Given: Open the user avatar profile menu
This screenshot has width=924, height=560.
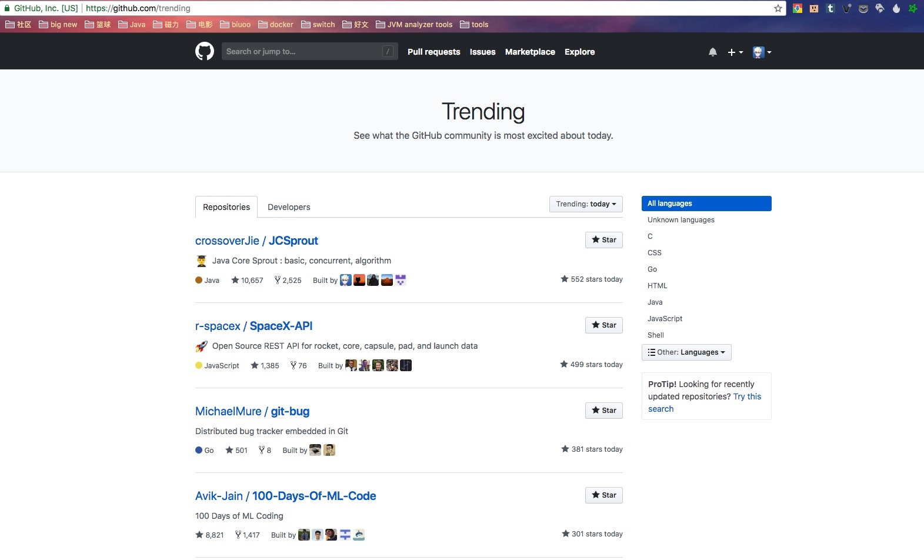Looking at the screenshot, I should pos(762,52).
